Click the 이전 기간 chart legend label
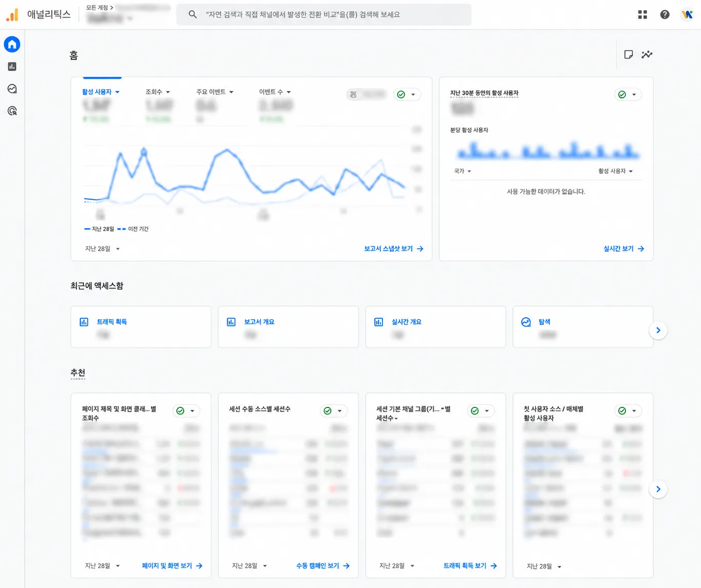This screenshot has height=588, width=701. pyautogui.click(x=138, y=229)
